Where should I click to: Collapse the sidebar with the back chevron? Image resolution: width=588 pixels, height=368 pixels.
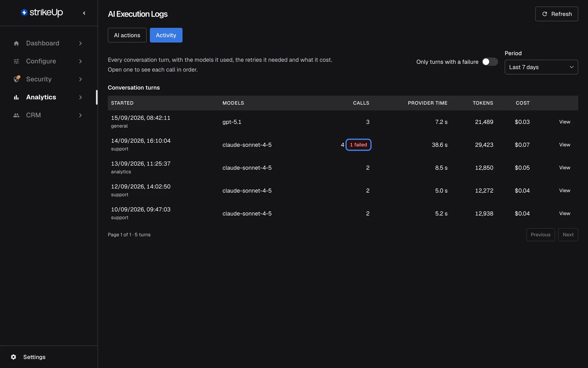pos(84,13)
